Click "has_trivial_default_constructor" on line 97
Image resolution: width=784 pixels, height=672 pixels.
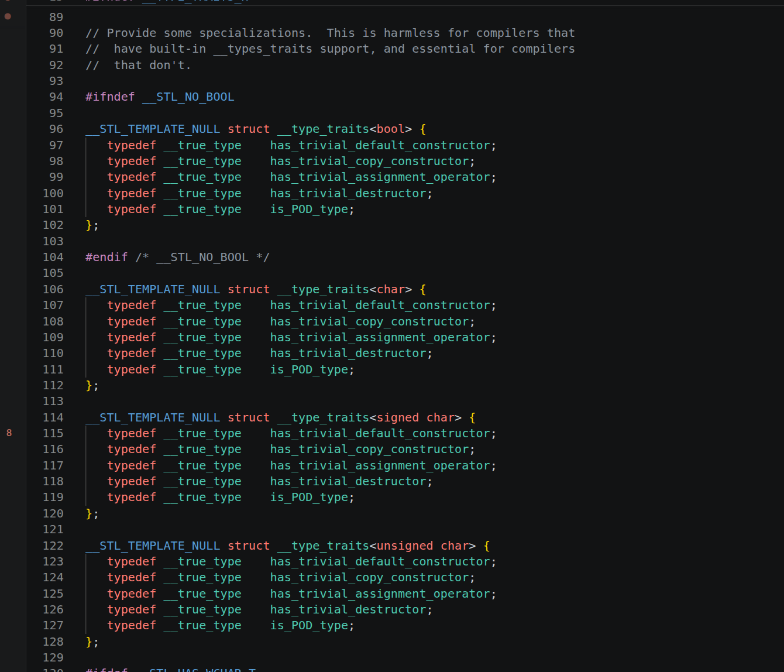tap(380, 145)
